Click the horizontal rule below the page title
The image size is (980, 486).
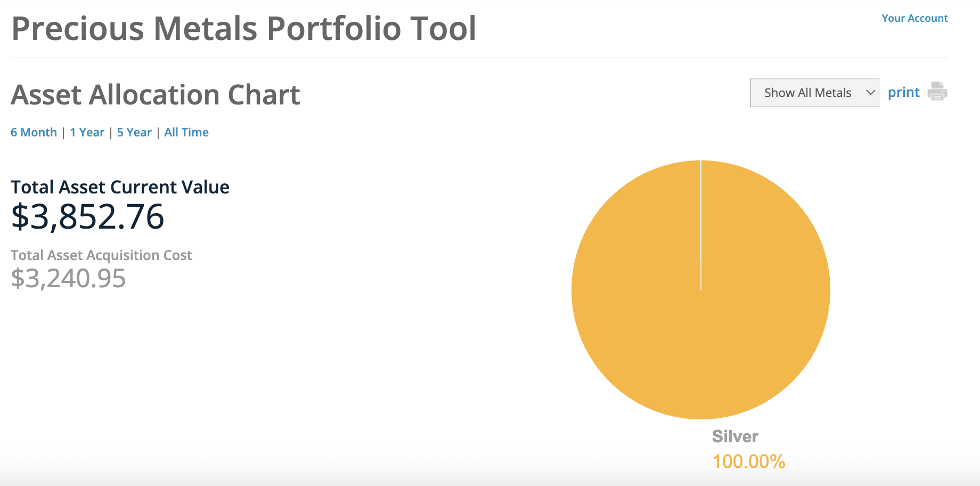(x=479, y=57)
